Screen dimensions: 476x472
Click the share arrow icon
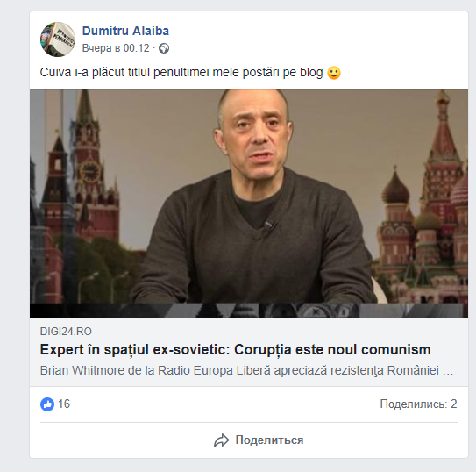tap(221, 440)
